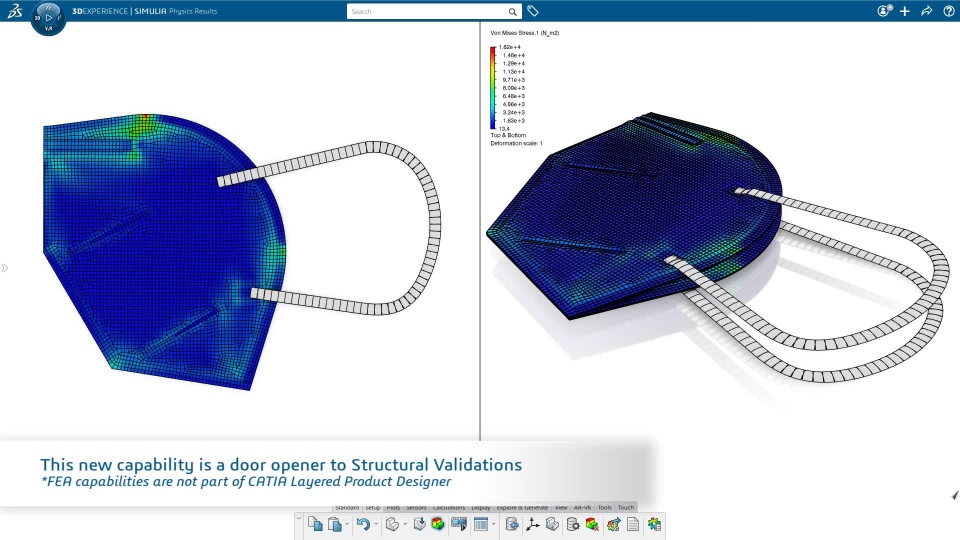This screenshot has height=540, width=960.
Task: Click into the top Search field
Action: pyautogui.click(x=427, y=11)
